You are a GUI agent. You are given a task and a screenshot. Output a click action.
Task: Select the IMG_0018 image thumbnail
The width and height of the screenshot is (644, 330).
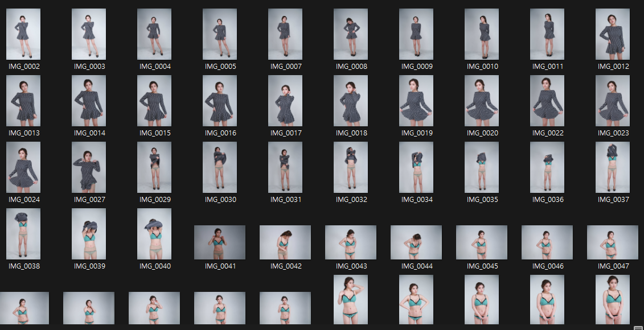click(x=351, y=101)
